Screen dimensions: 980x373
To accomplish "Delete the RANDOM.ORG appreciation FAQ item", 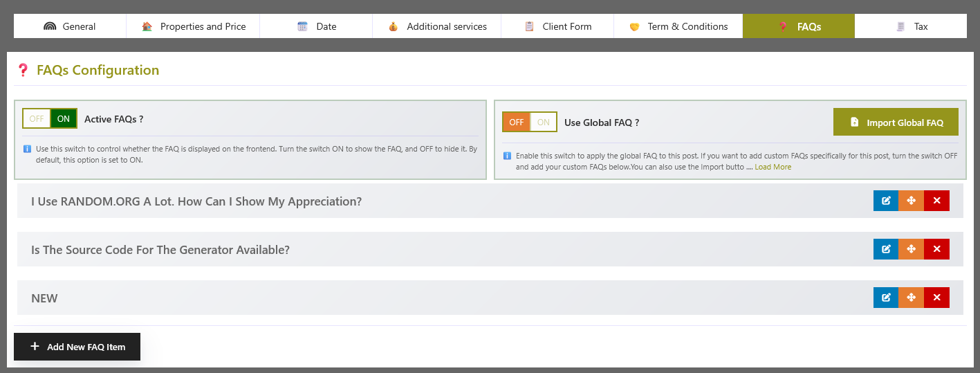I will tap(936, 201).
